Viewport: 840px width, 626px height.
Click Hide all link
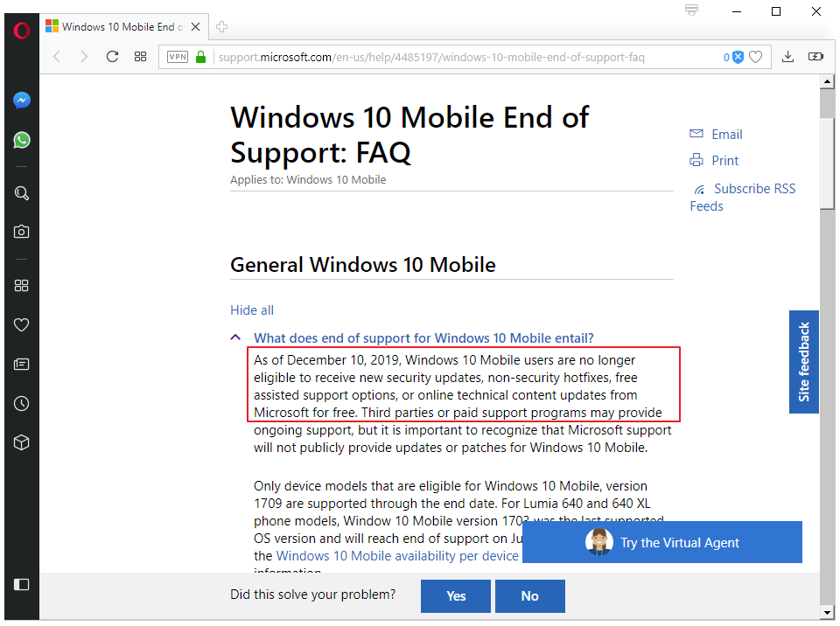252,310
